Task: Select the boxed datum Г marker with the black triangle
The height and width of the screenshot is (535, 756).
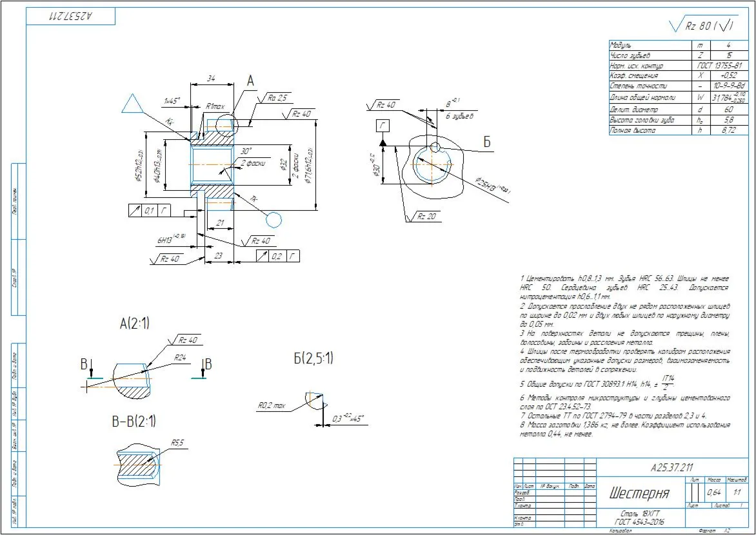Action: tap(383, 126)
